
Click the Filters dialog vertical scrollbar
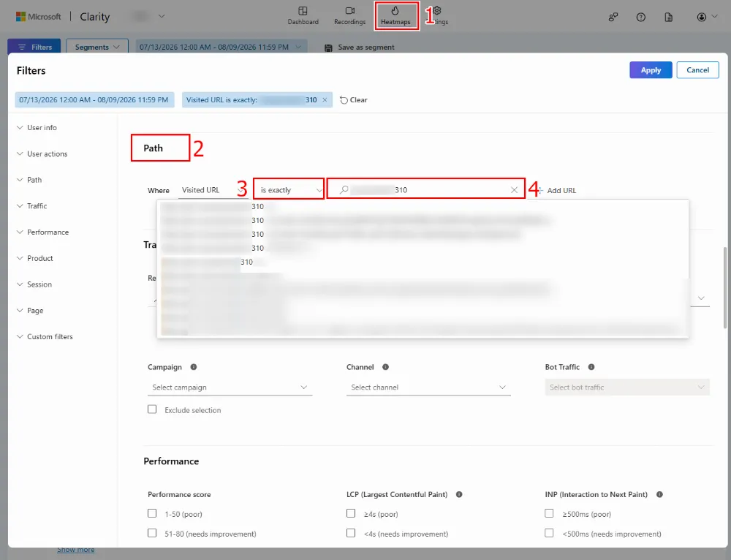click(725, 288)
